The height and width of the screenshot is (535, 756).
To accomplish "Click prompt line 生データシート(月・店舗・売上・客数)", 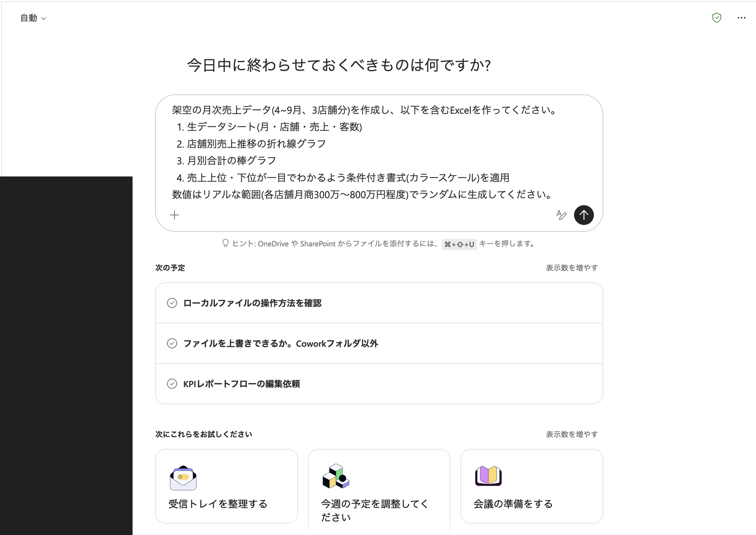I will tap(275, 127).
